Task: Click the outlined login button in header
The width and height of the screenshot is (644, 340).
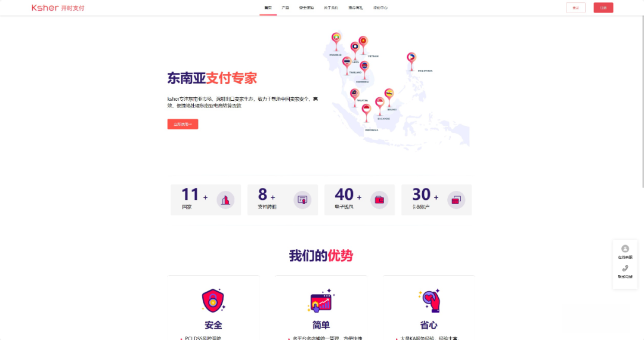Action: [x=575, y=8]
